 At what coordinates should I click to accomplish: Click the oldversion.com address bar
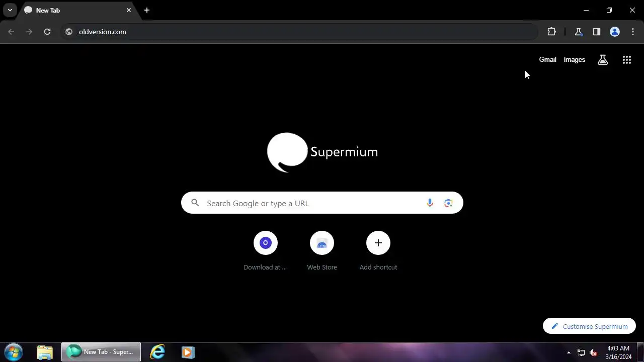(x=299, y=32)
